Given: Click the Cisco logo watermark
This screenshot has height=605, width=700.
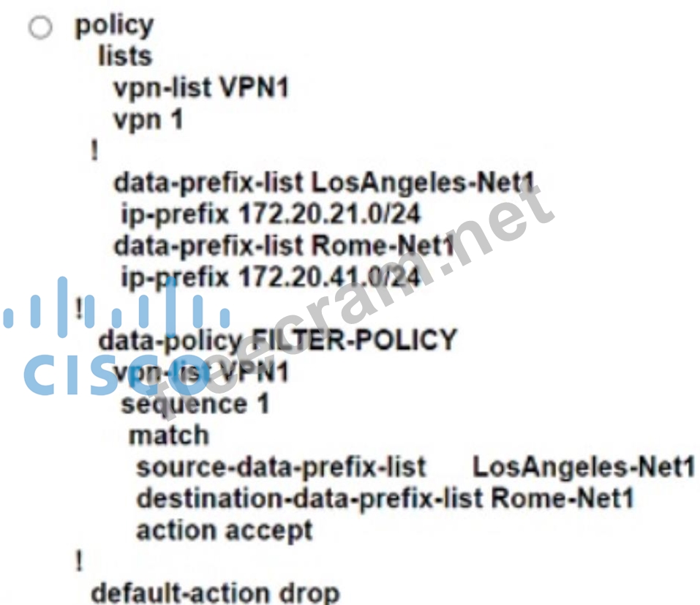Looking at the screenshot, I should [x=117, y=335].
